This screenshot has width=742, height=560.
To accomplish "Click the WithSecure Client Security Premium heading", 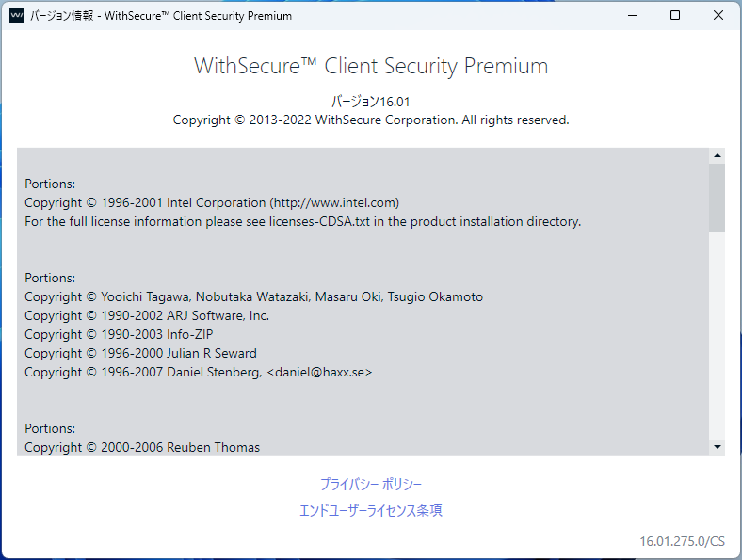I will point(371,66).
